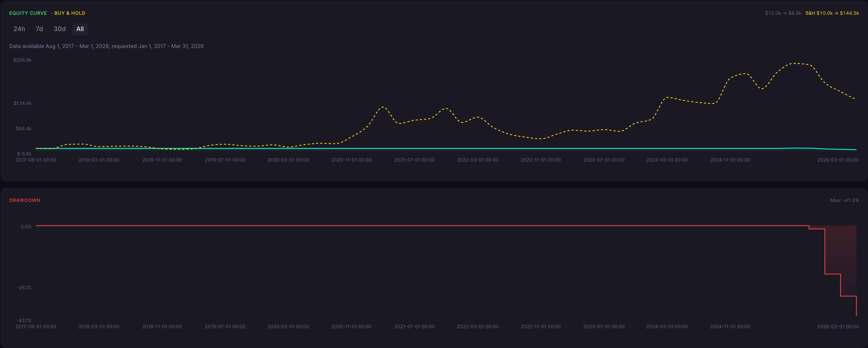Click drawdown chart date 2017-08-01 00:00
The width and height of the screenshot is (868, 348).
point(36,326)
